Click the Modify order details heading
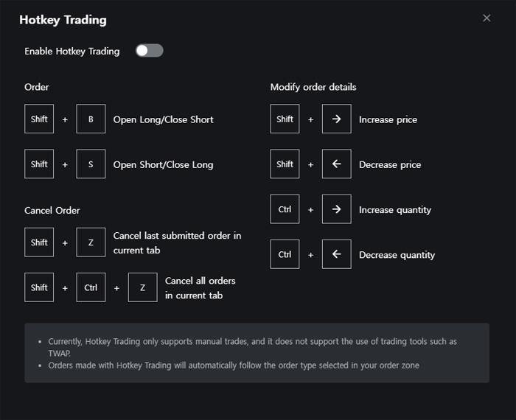The height and width of the screenshot is (420, 516). click(313, 87)
